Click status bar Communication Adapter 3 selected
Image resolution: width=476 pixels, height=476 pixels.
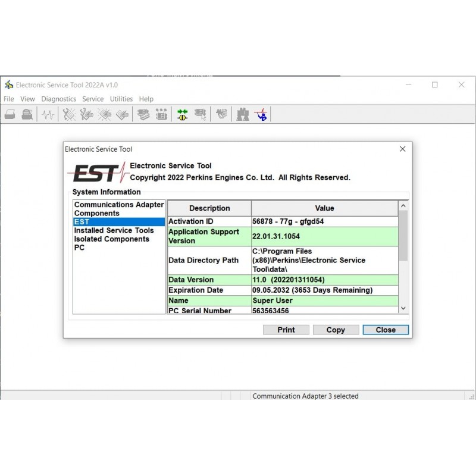pyautogui.click(x=305, y=396)
